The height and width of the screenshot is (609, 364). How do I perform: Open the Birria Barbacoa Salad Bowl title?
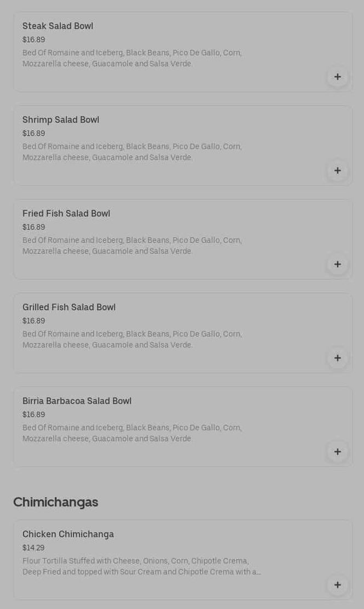(x=77, y=401)
